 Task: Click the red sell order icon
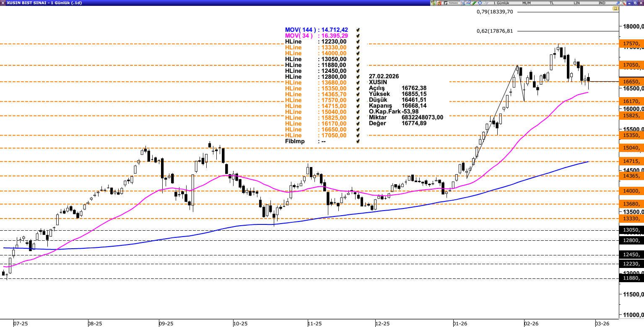point(439,3)
